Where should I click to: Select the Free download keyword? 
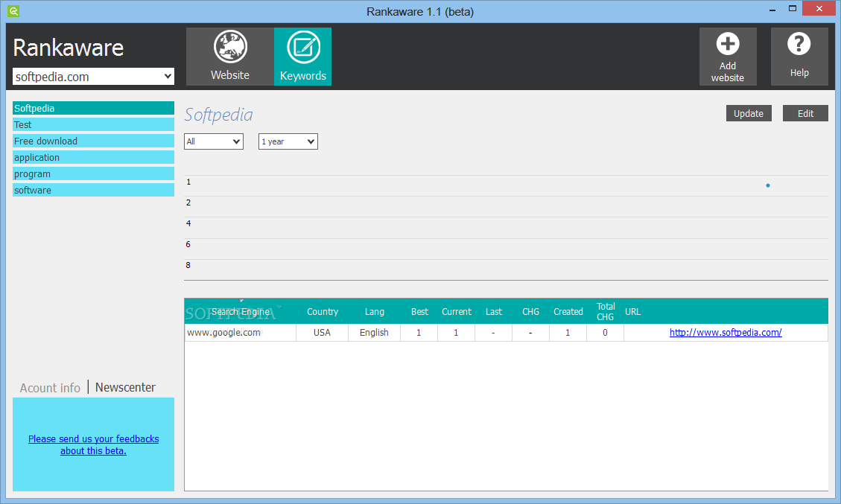click(x=93, y=141)
